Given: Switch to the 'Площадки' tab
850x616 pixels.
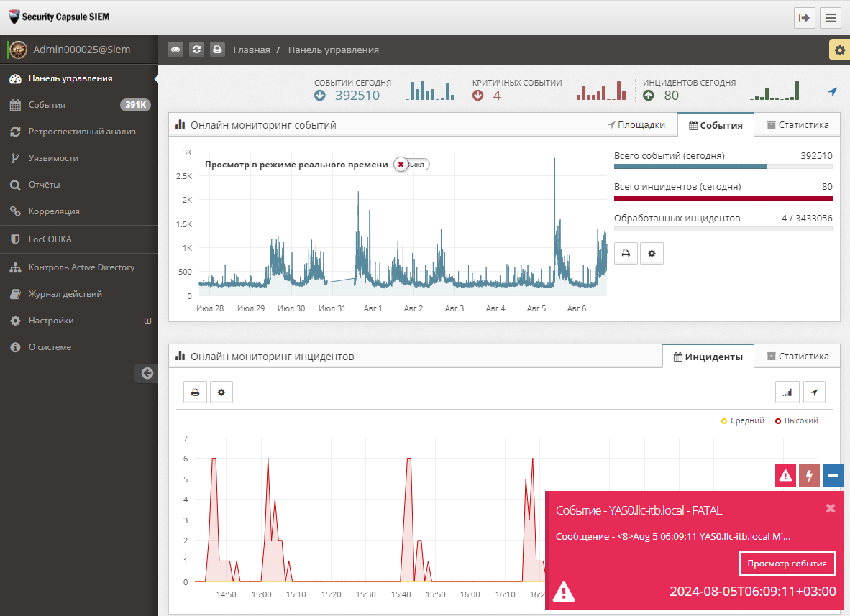Looking at the screenshot, I should pos(636,124).
